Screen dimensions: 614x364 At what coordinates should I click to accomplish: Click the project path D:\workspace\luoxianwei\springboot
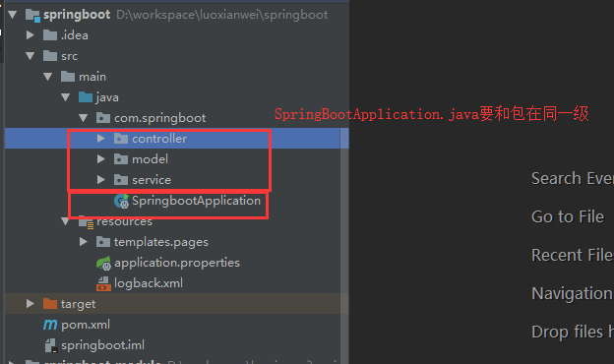(222, 15)
